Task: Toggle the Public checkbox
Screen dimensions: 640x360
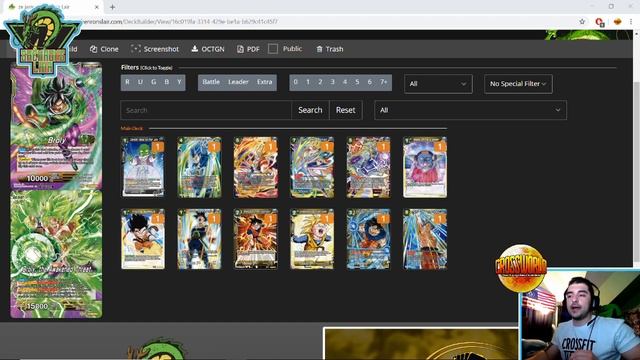Action: point(273,49)
